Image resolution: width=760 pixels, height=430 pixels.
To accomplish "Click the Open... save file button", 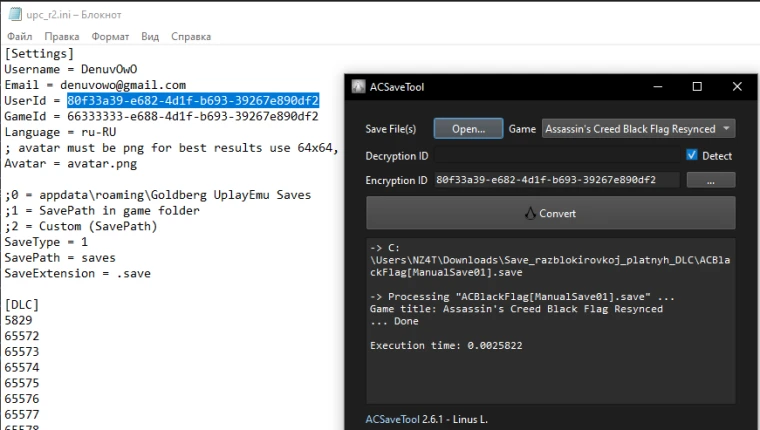I will pyautogui.click(x=468, y=129).
